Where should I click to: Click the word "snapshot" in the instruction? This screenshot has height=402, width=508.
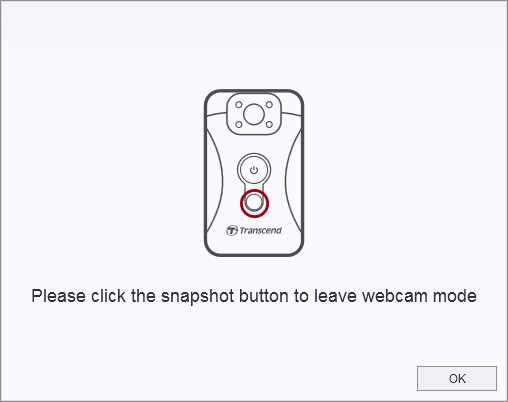[197, 296]
